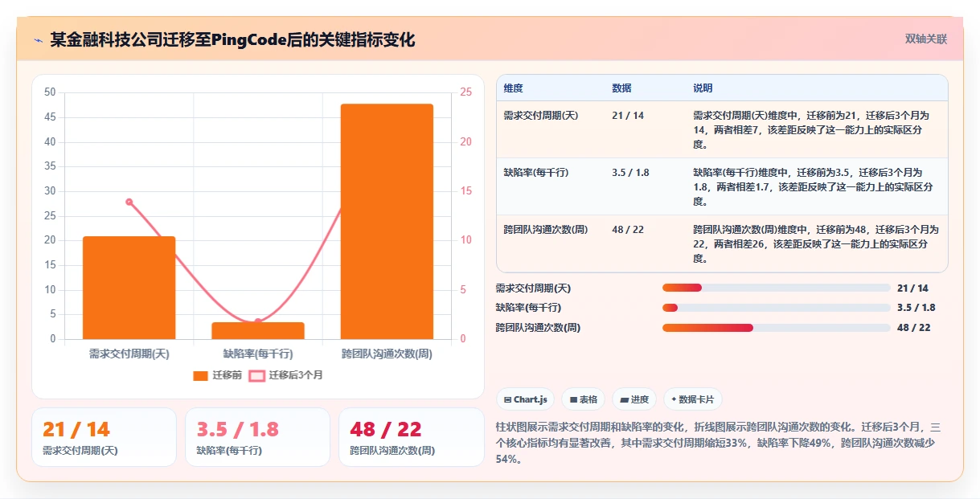Click the 48 / 22 table cell

coord(628,230)
